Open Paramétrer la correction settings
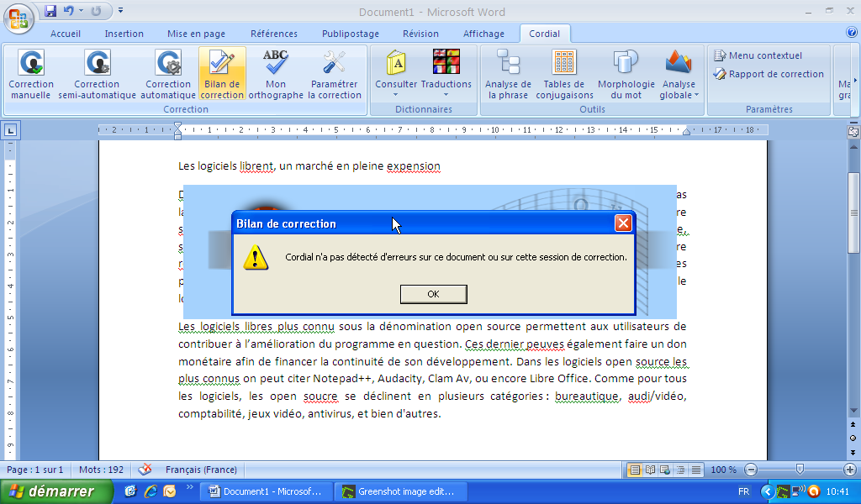Image resolution: width=861 pixels, height=504 pixels. tap(335, 74)
